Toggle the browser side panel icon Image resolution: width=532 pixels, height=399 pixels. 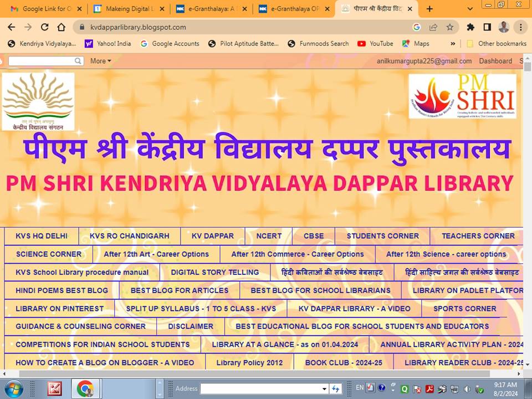tap(487, 27)
